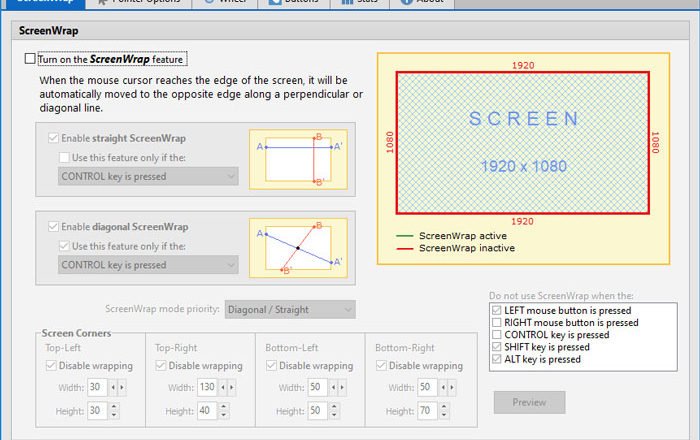Click the bar chart icon on Stats tab
700x440 pixels.
[x=346, y=2]
